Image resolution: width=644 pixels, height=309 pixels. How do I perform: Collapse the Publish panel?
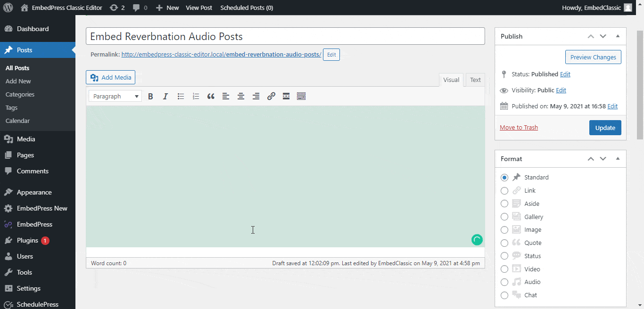618,36
